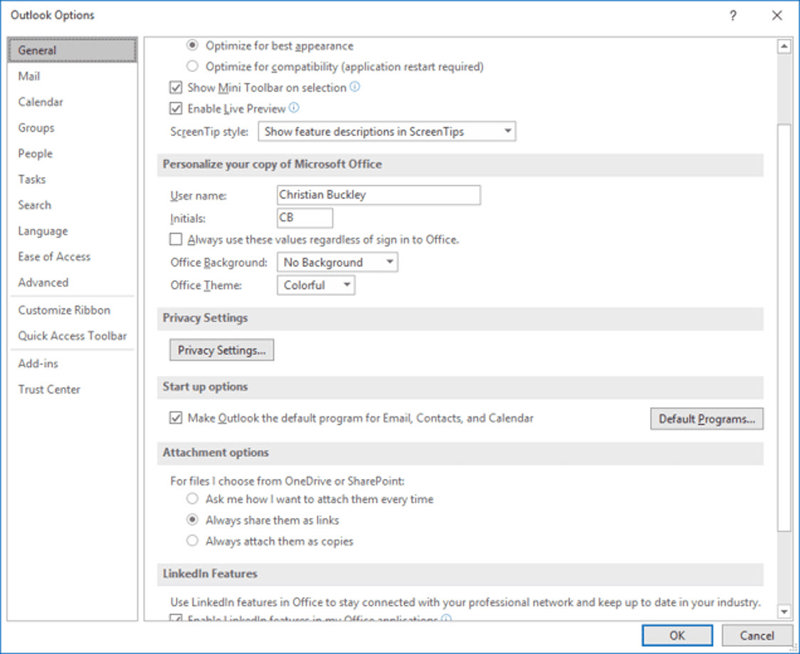The width and height of the screenshot is (800, 654).
Task: Go to Customize Ribbon options
Action: point(64,310)
